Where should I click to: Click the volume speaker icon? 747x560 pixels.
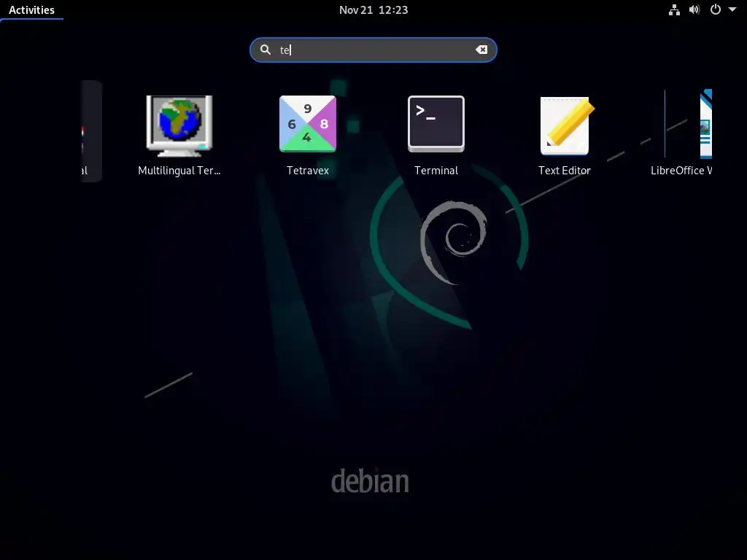[x=694, y=10]
